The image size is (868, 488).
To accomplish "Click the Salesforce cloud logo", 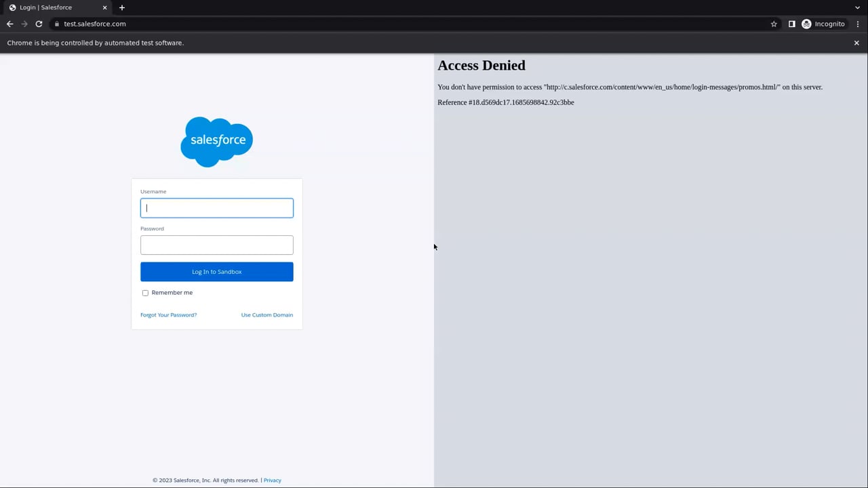I will pyautogui.click(x=217, y=142).
